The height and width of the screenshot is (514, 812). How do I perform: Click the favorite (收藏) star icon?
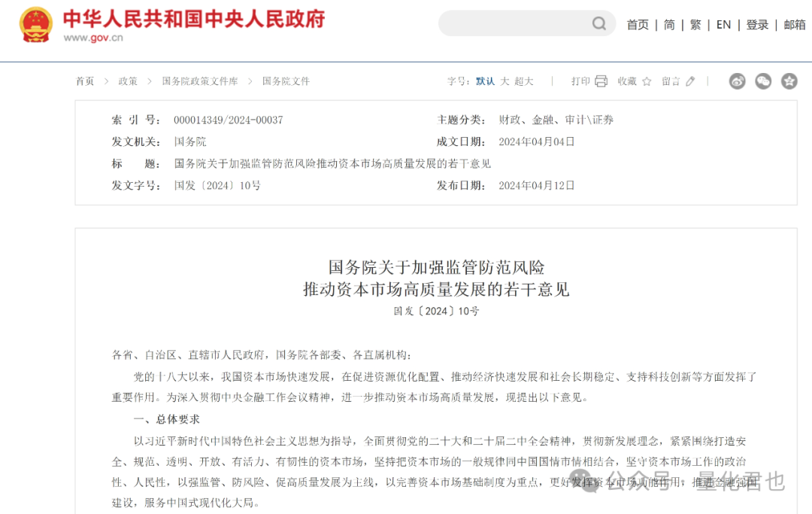coord(647,81)
